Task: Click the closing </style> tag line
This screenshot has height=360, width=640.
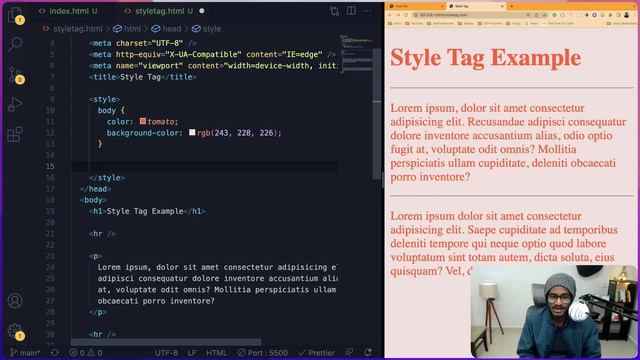Action: coord(107,178)
